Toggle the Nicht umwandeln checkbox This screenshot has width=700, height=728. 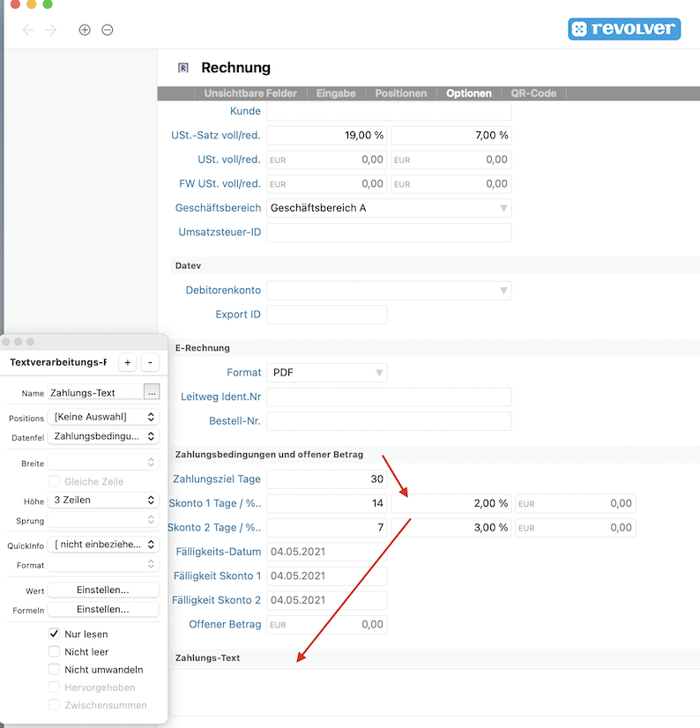(x=55, y=669)
